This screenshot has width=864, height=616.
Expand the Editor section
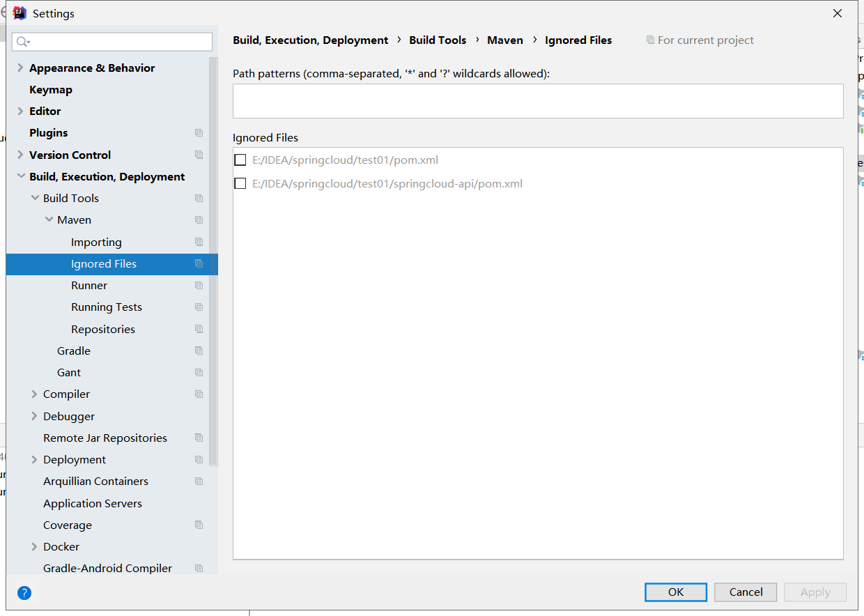point(20,111)
